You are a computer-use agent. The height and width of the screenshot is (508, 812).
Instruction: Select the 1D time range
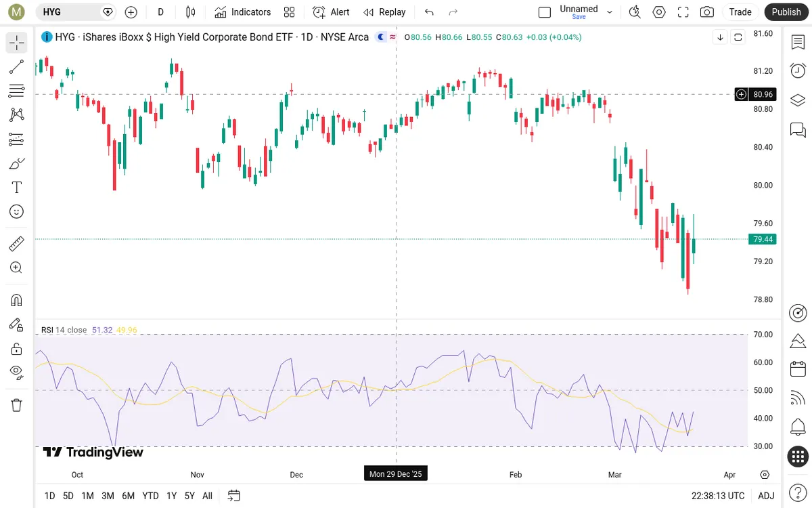49,496
